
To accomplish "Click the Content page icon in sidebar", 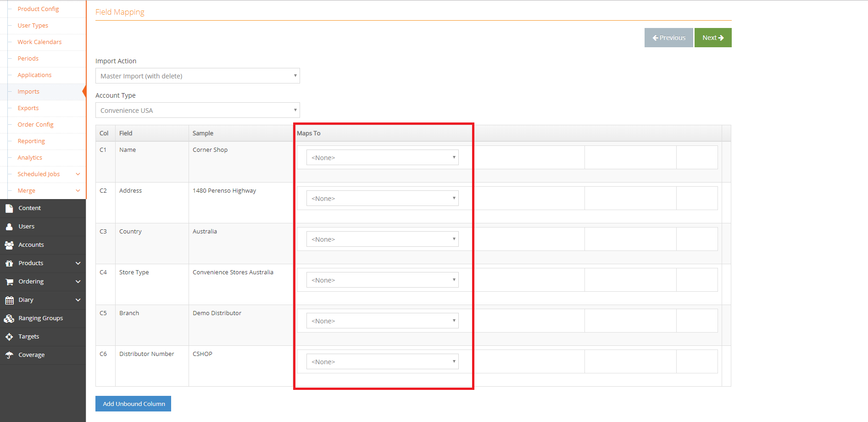I will pos(9,208).
